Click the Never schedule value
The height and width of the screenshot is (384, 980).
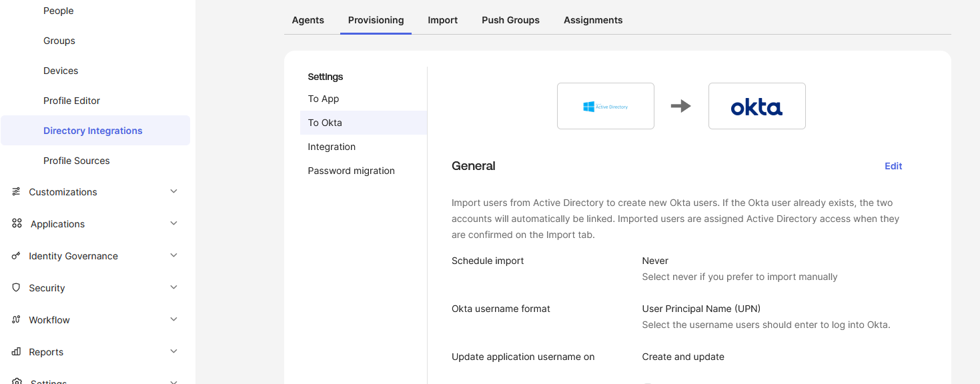click(x=655, y=261)
